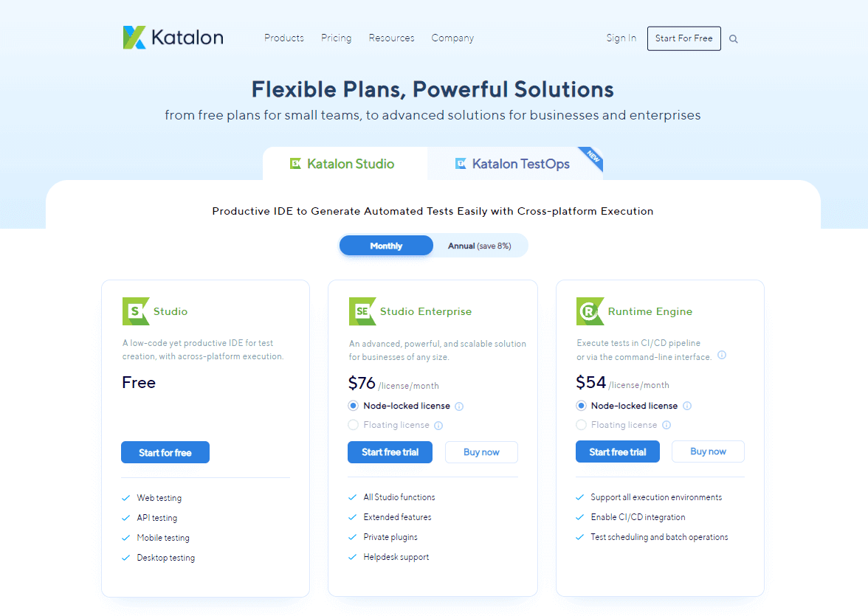The width and height of the screenshot is (868, 616).
Task: Select the Katalon Studio tab
Action: tap(343, 164)
